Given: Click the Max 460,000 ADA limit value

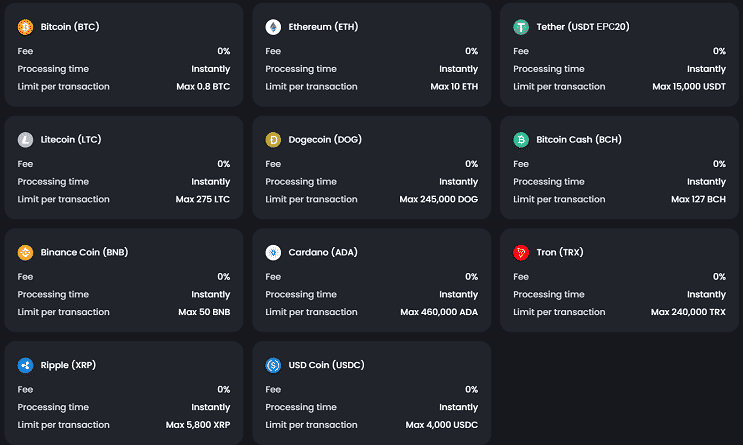Looking at the screenshot, I should coord(439,312).
